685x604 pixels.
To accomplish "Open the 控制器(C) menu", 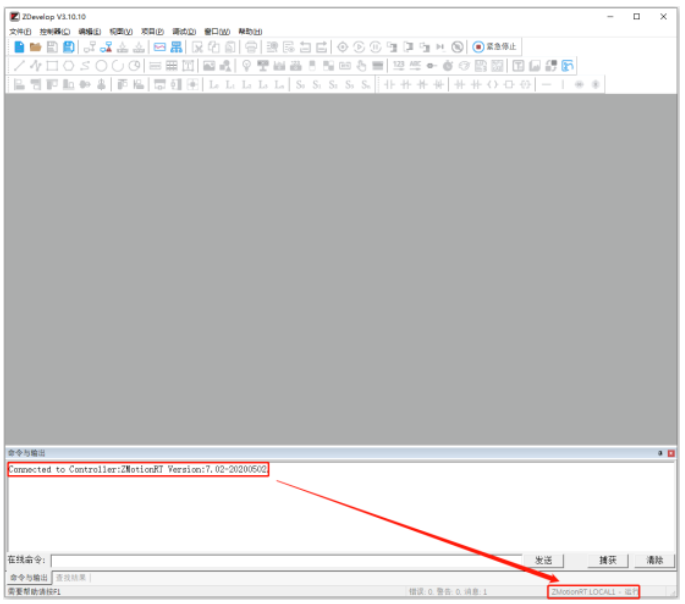I will (x=55, y=31).
